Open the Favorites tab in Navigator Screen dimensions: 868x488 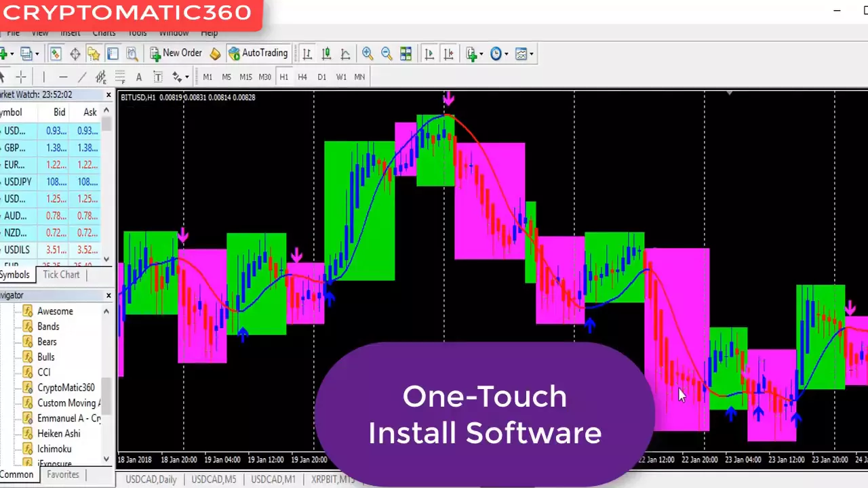pyautogui.click(x=63, y=474)
